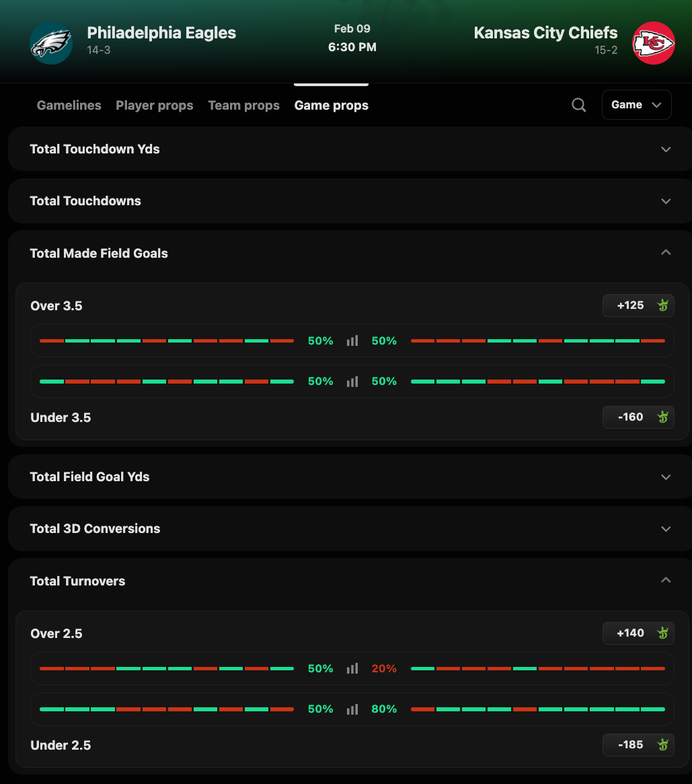The image size is (692, 784).
Task: Click Kansas City Chiefs team name
Action: [x=545, y=33]
